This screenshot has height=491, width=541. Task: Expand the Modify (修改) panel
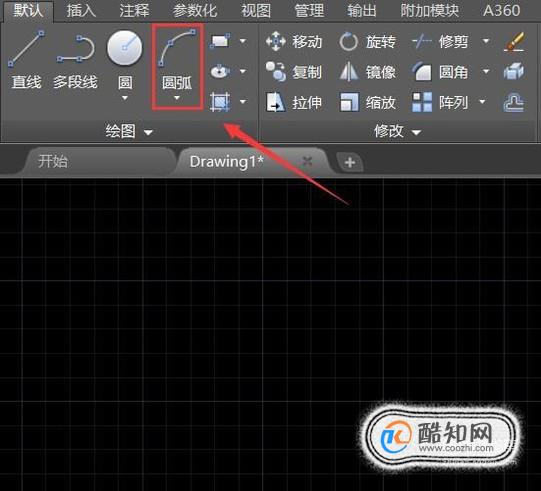tap(397, 131)
